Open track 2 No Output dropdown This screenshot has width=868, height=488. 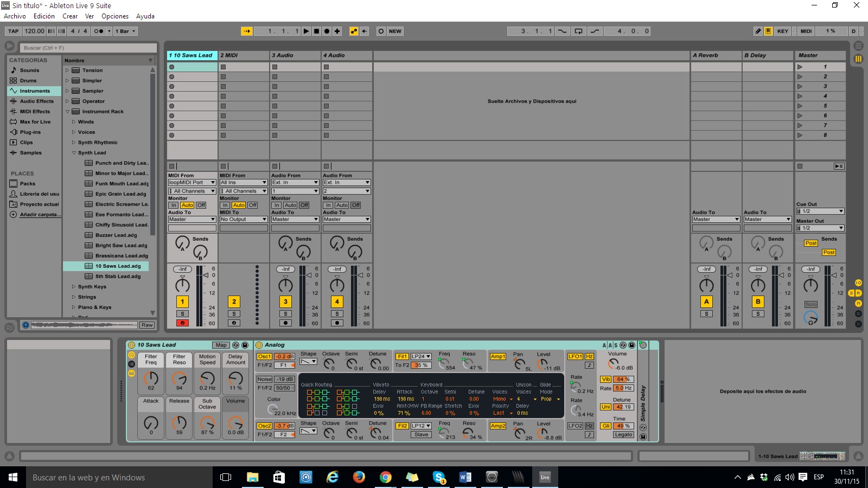pos(244,220)
